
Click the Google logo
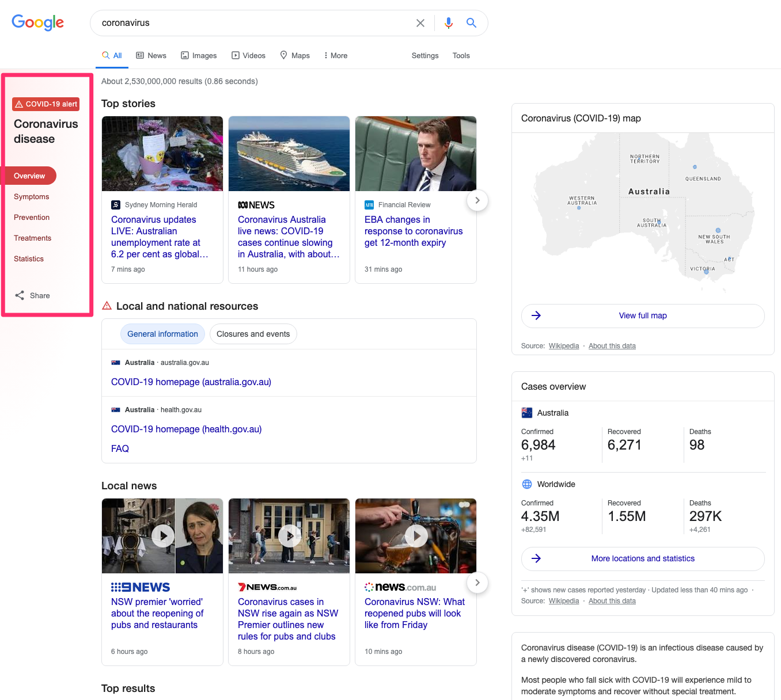click(x=38, y=22)
